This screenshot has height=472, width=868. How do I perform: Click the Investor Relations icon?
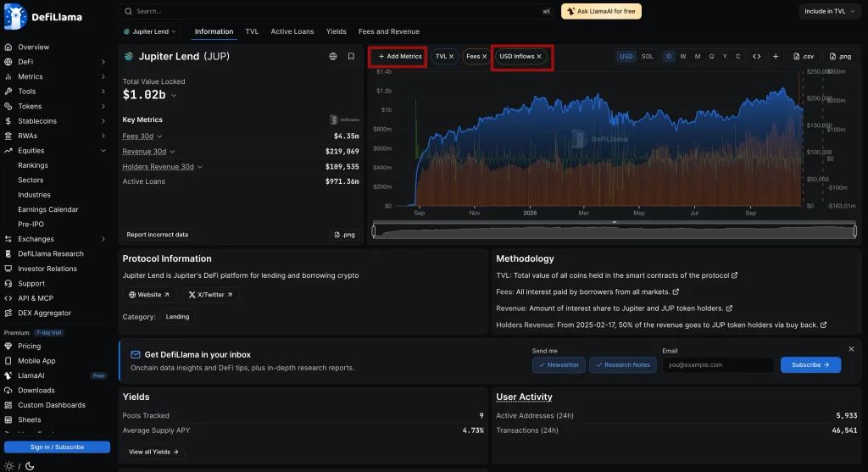tap(8, 269)
